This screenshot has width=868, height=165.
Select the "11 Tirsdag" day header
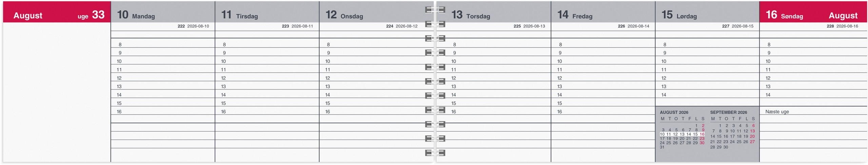(x=239, y=15)
